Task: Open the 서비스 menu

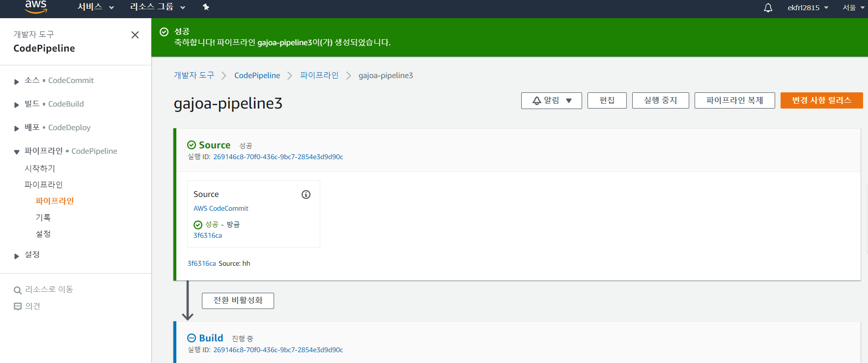Action: point(96,7)
